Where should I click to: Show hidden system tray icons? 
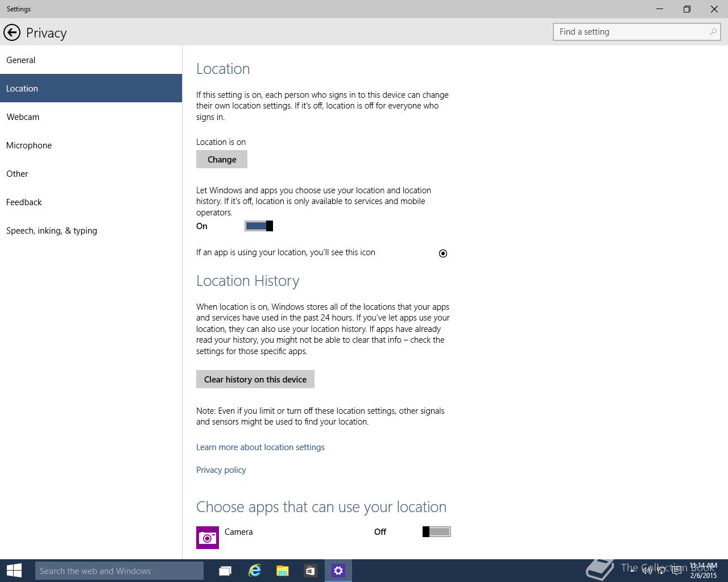[632, 571]
